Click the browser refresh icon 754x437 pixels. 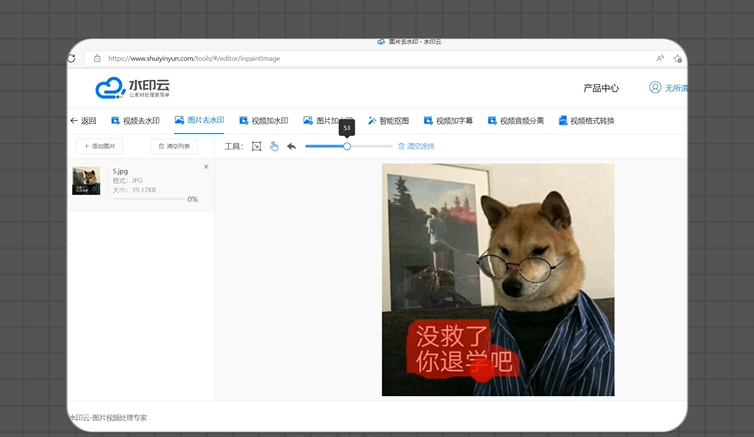click(x=72, y=58)
